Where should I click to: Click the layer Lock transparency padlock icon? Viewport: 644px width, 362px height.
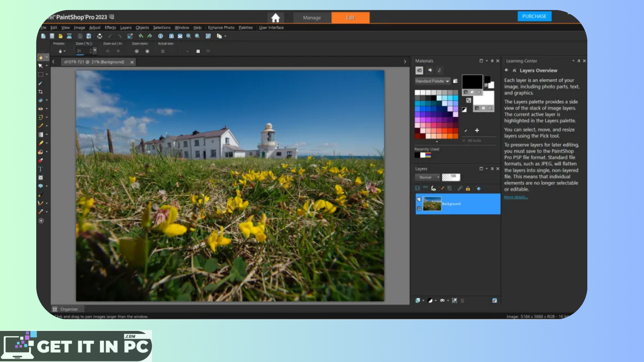coord(468,188)
